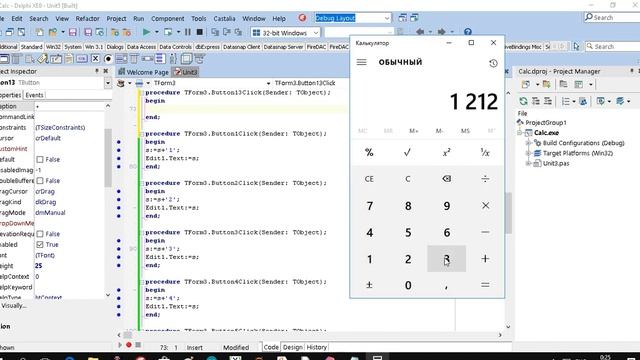This screenshot has width=640, height=360.
Task: Click the back navigation arrow in toolbar
Action: [420, 32]
